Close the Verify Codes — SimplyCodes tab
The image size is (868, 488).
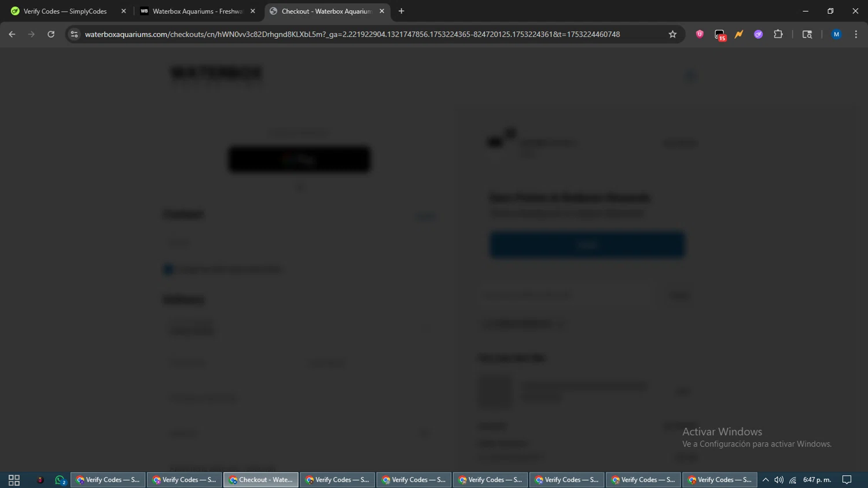(x=123, y=11)
